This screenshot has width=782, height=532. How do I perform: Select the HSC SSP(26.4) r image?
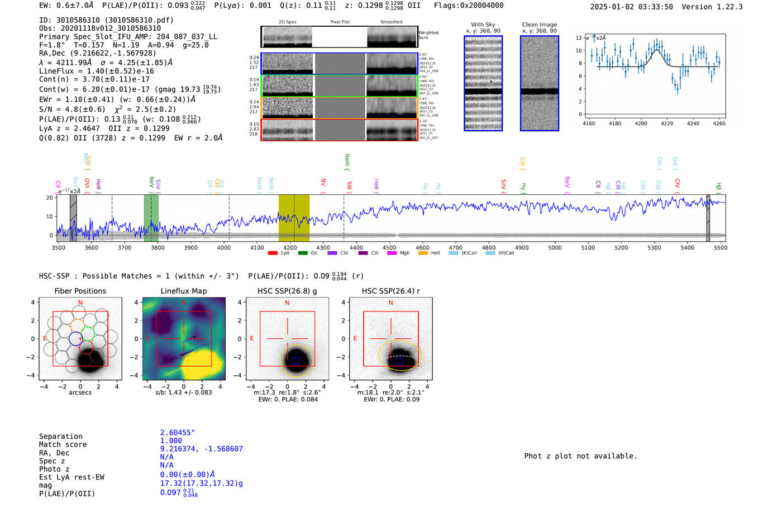(390, 338)
